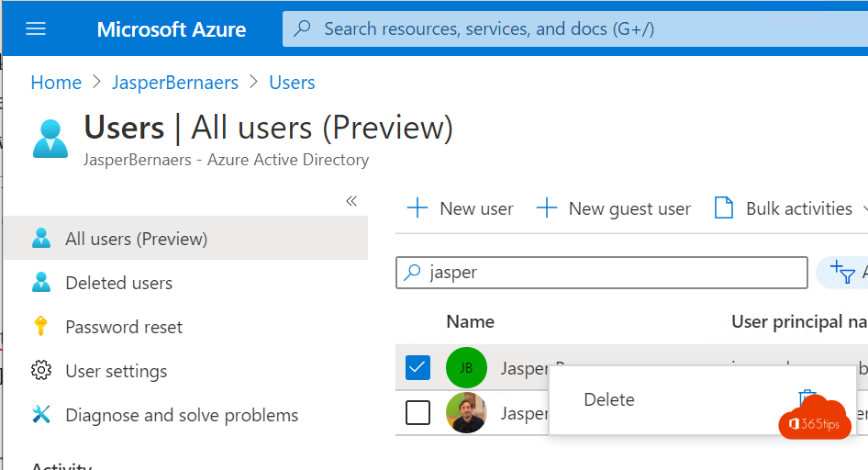Click New user button
Screen dimensions: 868x470
[461, 208]
